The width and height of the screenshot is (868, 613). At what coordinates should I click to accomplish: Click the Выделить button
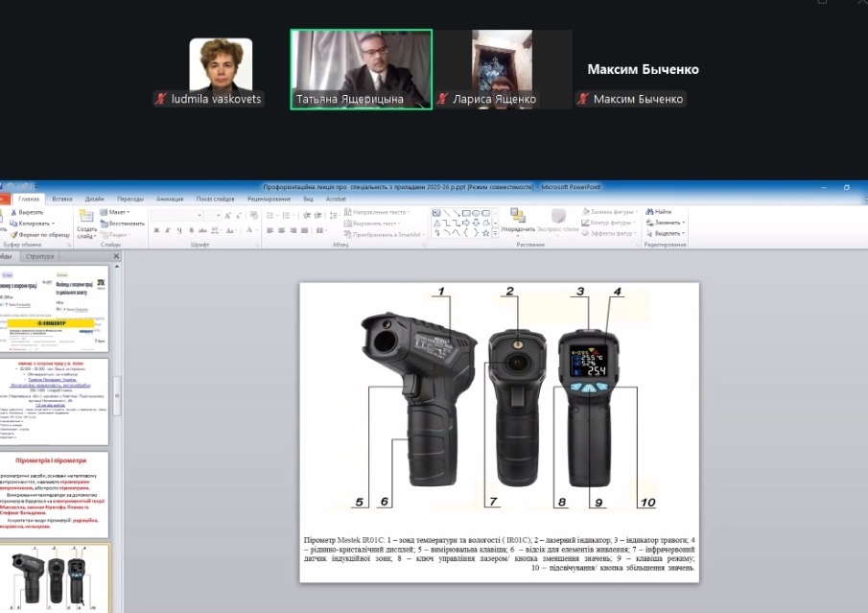point(668,233)
